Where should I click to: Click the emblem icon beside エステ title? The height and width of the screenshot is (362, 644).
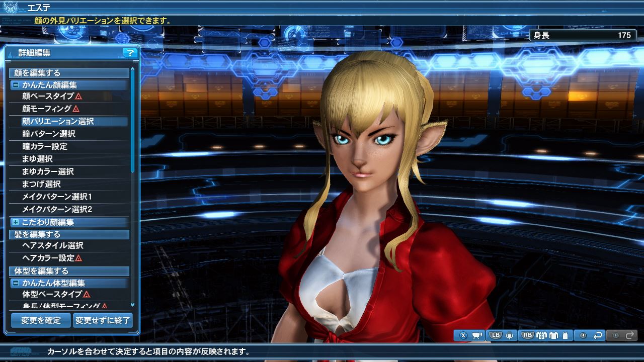11,8
